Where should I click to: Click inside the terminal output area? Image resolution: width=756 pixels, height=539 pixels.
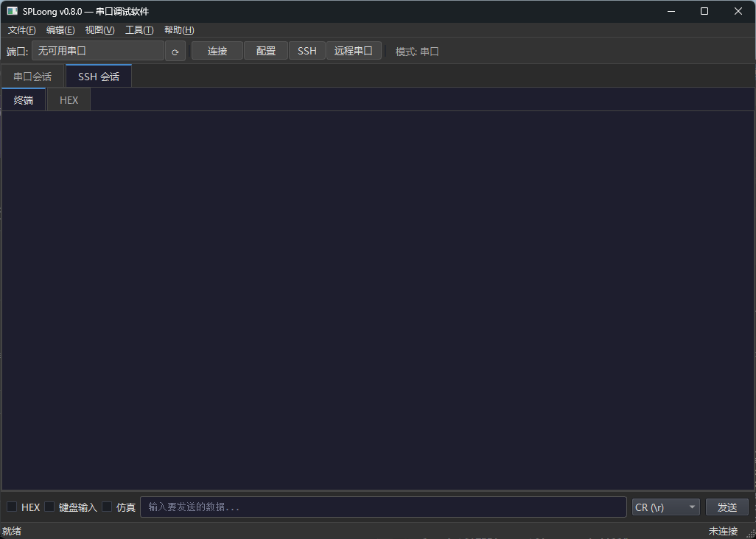[378, 300]
